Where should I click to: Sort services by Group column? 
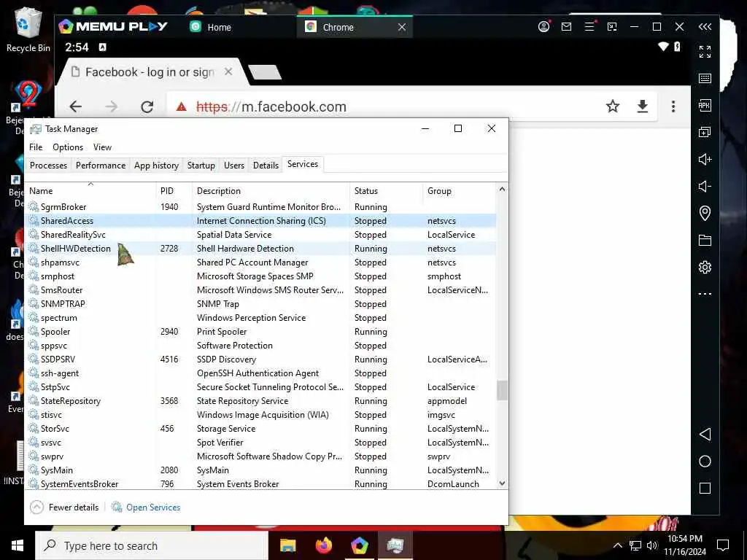(x=460, y=191)
